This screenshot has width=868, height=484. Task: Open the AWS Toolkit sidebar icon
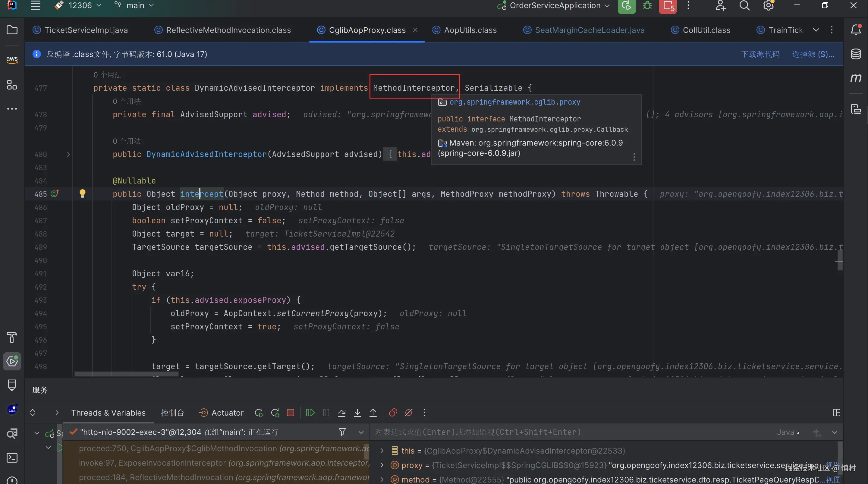(x=12, y=59)
